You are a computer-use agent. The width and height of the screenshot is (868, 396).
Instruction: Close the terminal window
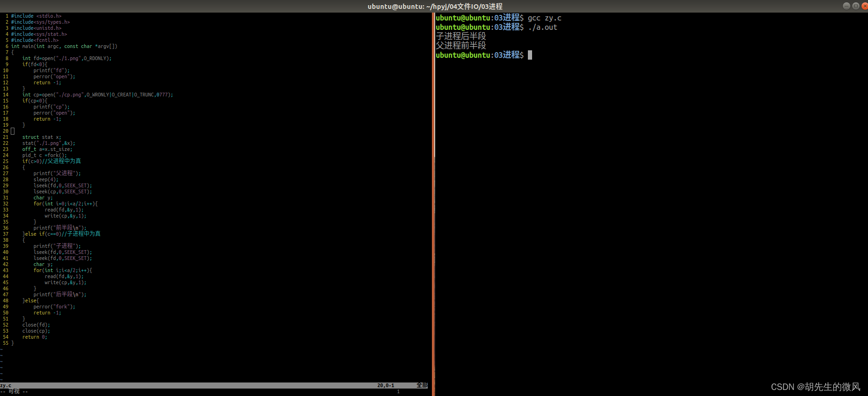864,6
